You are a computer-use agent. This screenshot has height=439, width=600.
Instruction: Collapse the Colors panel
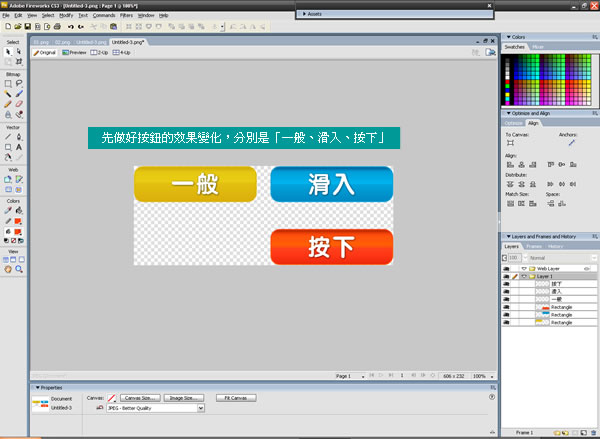pos(509,37)
